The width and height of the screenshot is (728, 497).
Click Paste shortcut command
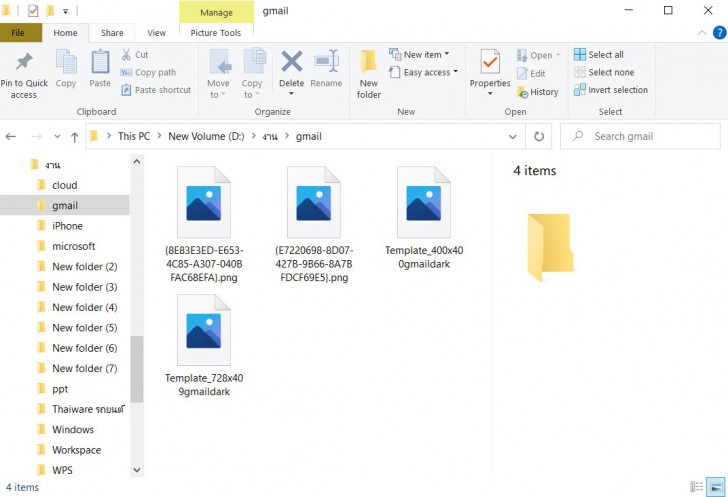tap(156, 90)
